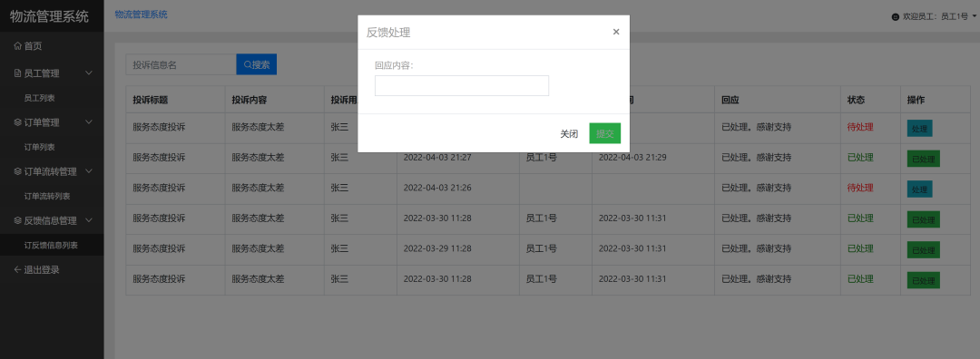Screen dimensions: 980x359
Task: Open 订单流转列表 in the sidebar
Action: coord(47,196)
